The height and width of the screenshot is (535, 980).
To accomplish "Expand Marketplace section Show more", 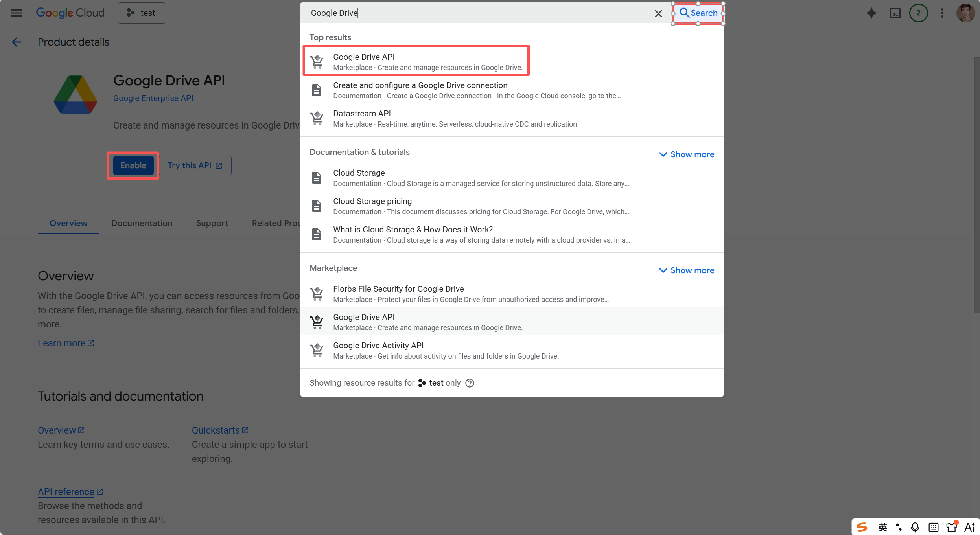I will tap(686, 270).
